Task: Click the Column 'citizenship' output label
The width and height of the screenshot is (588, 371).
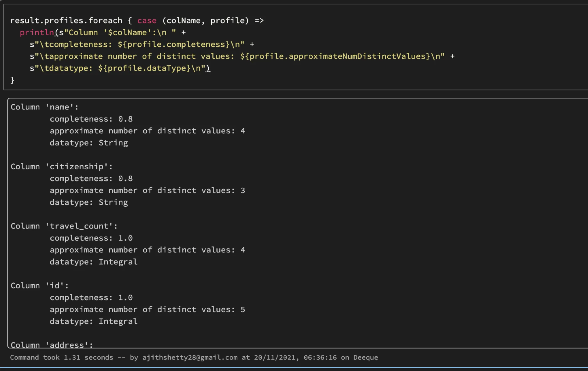Action: [61, 166]
